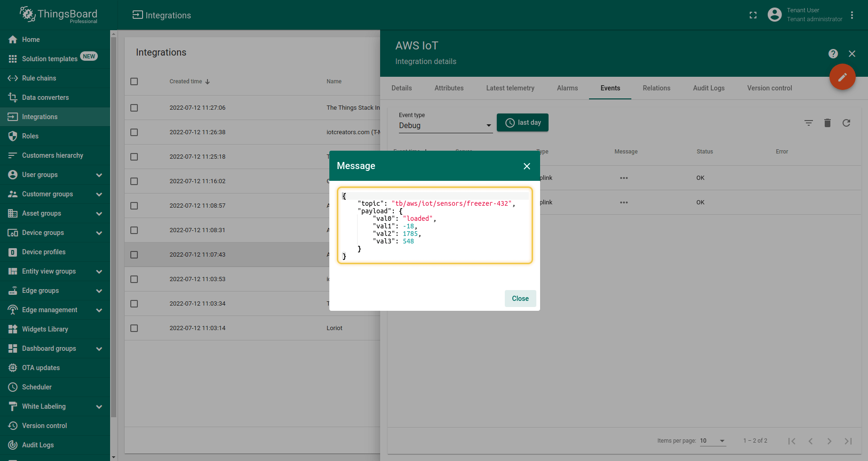Refresh the events list
This screenshot has width=868, height=461.
[846, 123]
